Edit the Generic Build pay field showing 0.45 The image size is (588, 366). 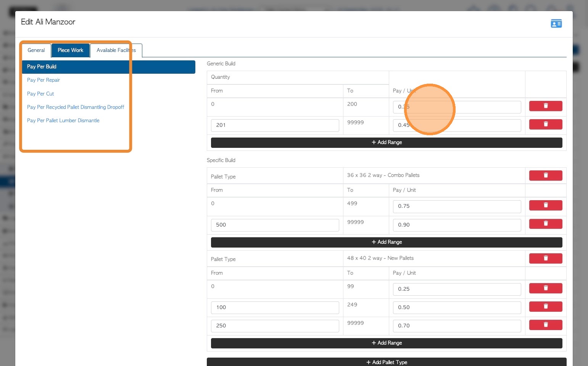point(457,125)
